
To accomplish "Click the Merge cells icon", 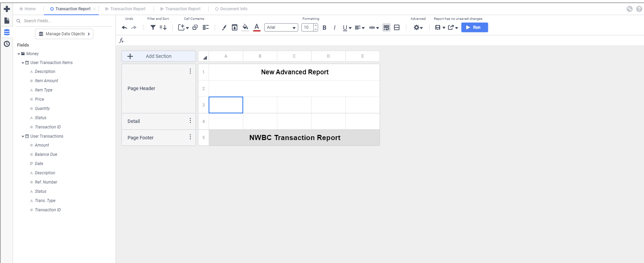I will 397,27.
